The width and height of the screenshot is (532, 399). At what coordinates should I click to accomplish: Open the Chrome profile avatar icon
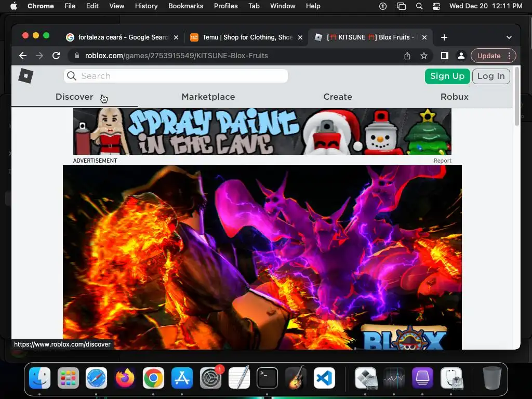461,56
